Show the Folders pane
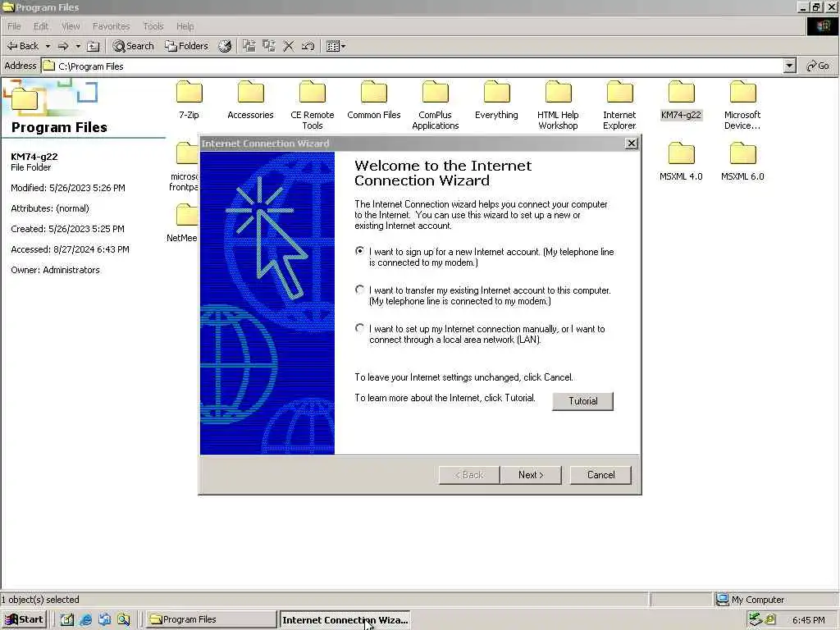 pyautogui.click(x=186, y=46)
